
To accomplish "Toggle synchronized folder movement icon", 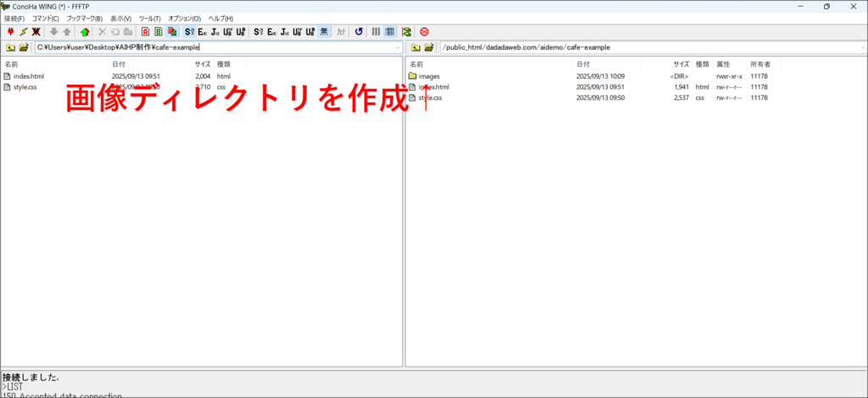I will [407, 31].
